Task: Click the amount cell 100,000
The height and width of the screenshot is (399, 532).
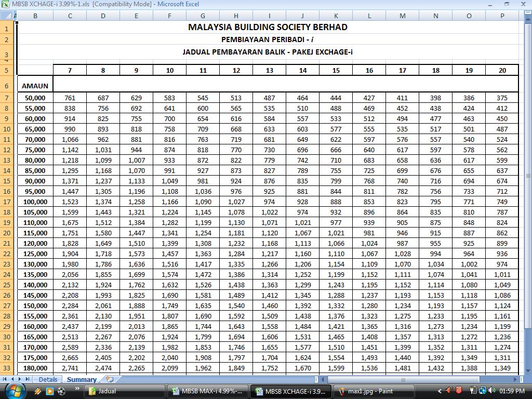Action: [35, 202]
